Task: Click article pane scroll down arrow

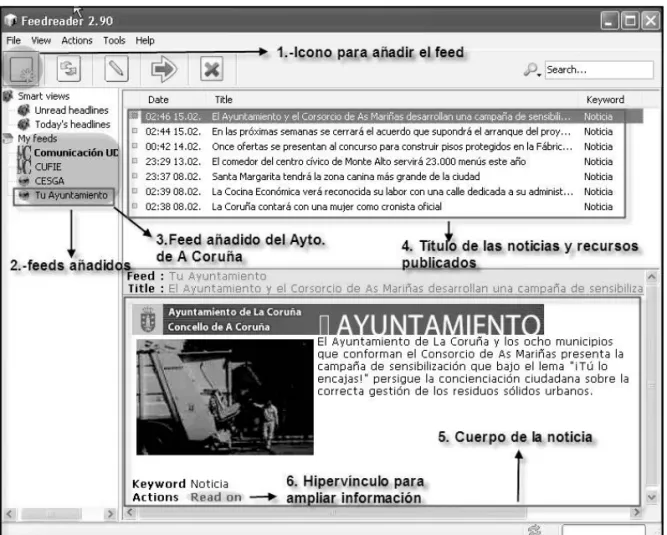Action: 651,496
